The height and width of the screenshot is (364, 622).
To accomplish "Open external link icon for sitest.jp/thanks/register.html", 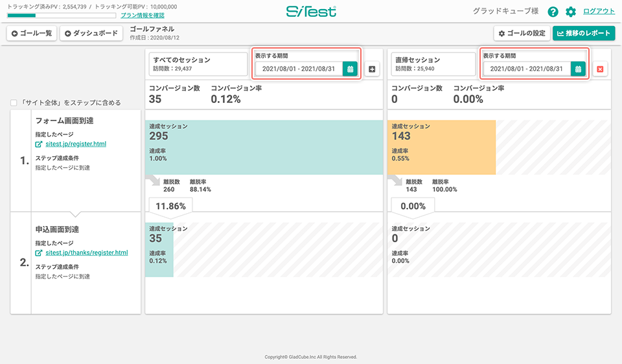I will click(38, 253).
